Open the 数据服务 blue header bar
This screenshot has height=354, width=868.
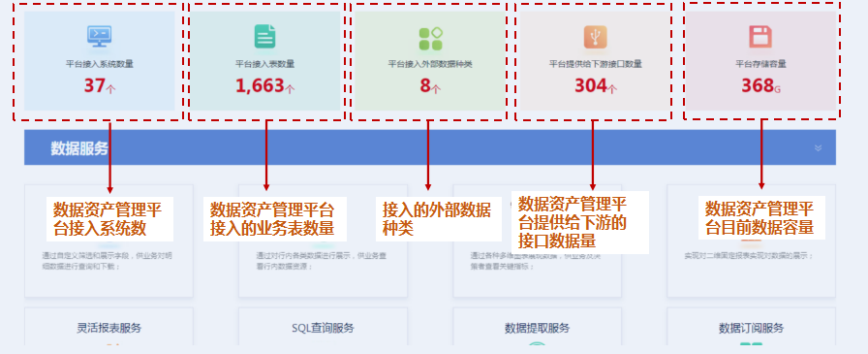pos(429,147)
